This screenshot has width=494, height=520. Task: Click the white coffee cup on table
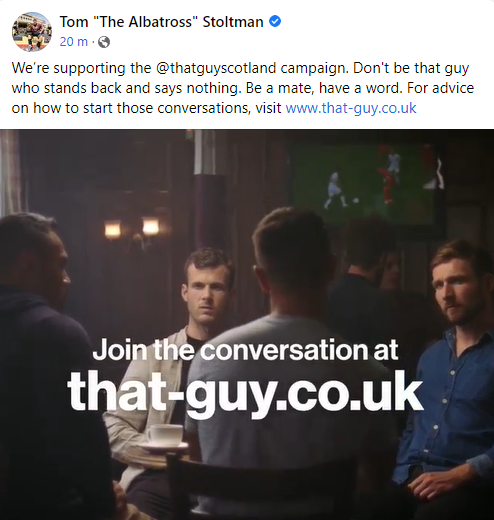coord(165,435)
